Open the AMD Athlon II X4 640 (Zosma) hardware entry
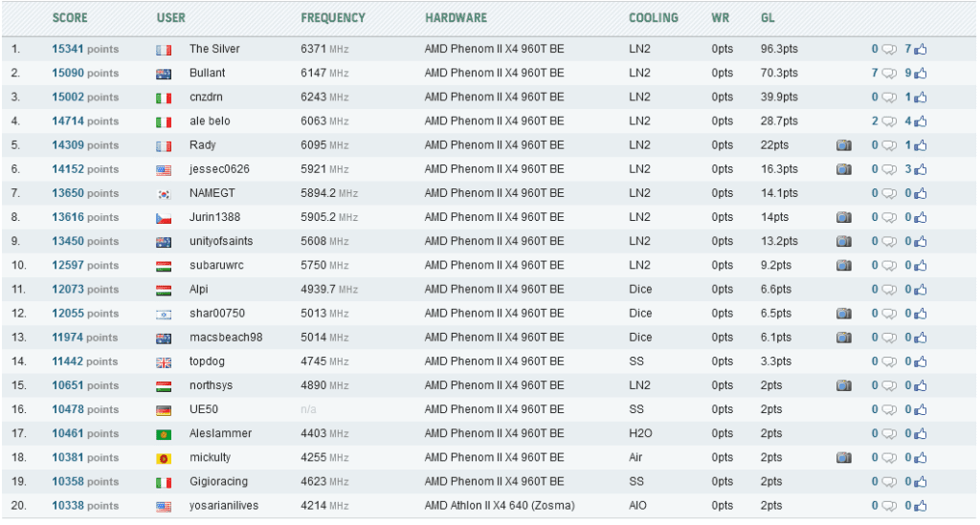This screenshot has height=525, width=980. coord(500,506)
